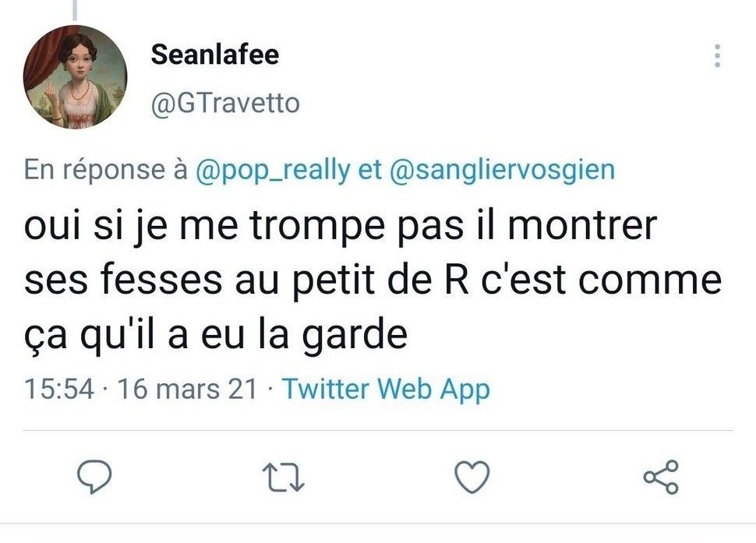Image resolution: width=756 pixels, height=543 pixels.
Task: Open the @GTravetto handle
Action: pos(224,102)
